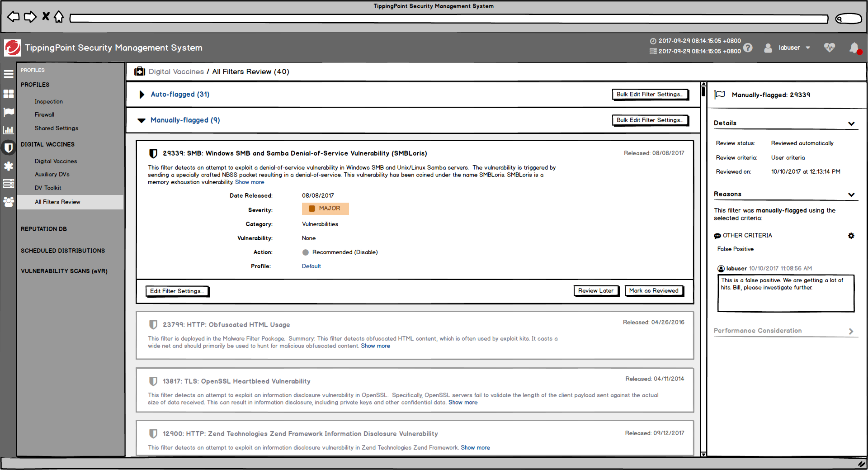Expand the Auto-flagged (31) section

tap(142, 95)
